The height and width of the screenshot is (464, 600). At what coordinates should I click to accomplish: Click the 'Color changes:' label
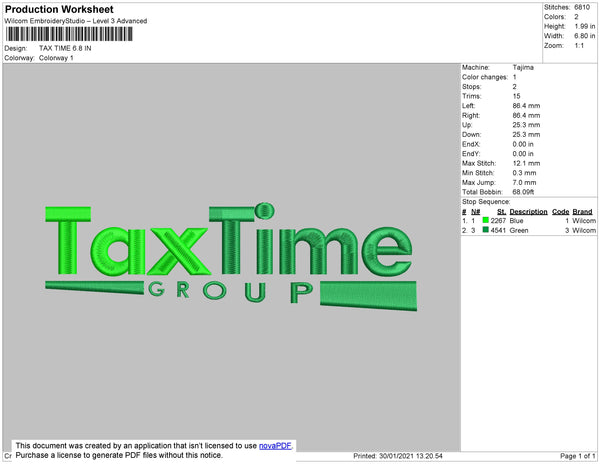click(485, 77)
